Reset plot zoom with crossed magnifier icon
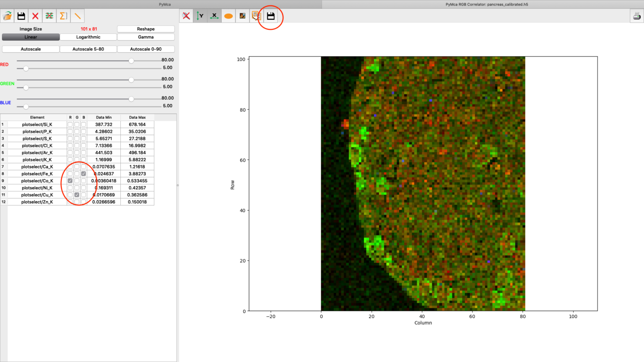The width and height of the screenshot is (644, 362). pyautogui.click(x=186, y=16)
